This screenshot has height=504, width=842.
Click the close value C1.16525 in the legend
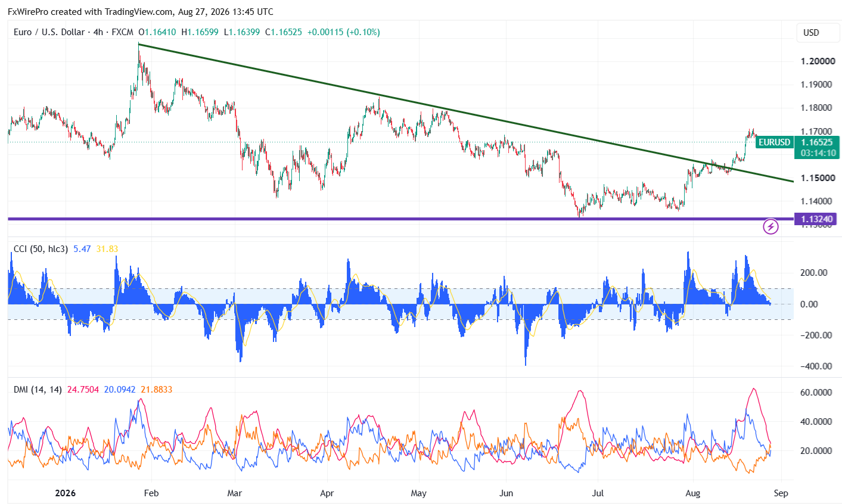click(284, 32)
